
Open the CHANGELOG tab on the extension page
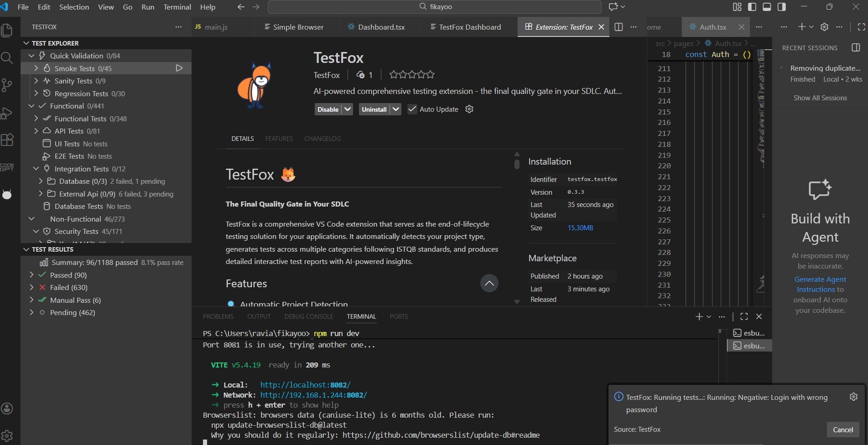[x=322, y=139]
